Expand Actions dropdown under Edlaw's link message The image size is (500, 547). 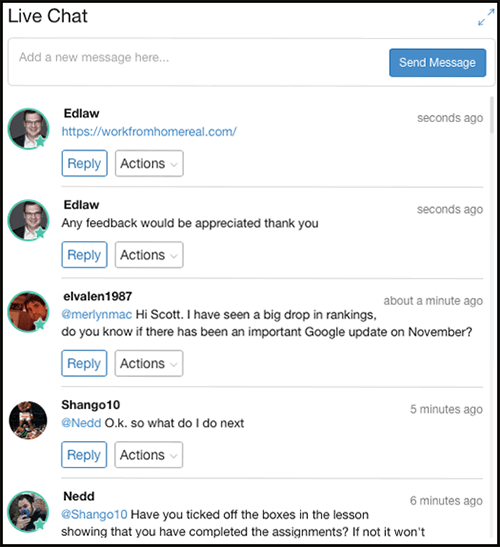pos(149,163)
